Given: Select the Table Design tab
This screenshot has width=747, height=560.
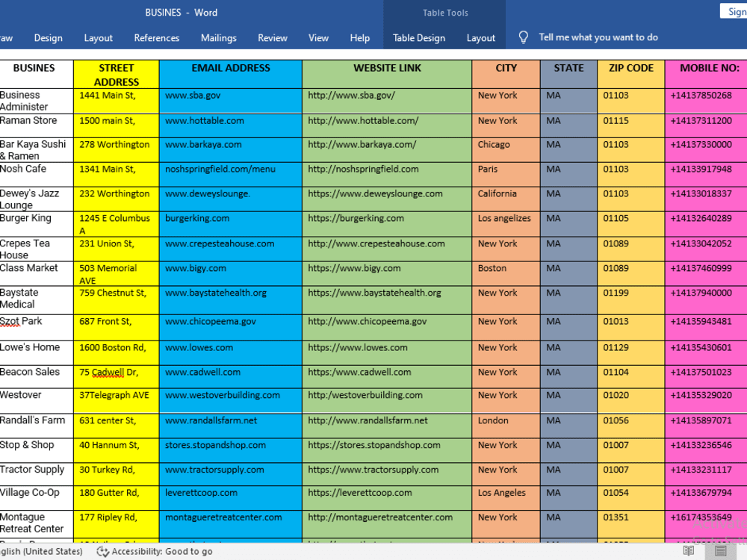Looking at the screenshot, I should coord(419,37).
